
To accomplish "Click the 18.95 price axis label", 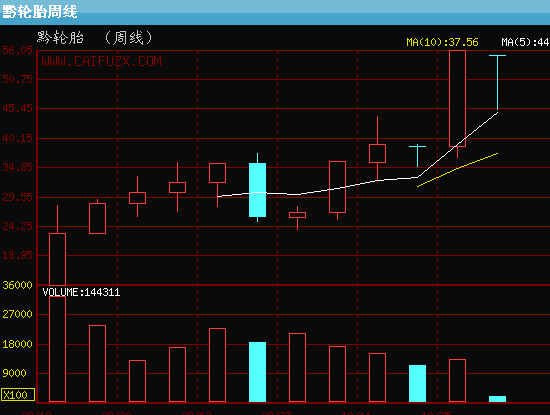I will [x=17, y=255].
